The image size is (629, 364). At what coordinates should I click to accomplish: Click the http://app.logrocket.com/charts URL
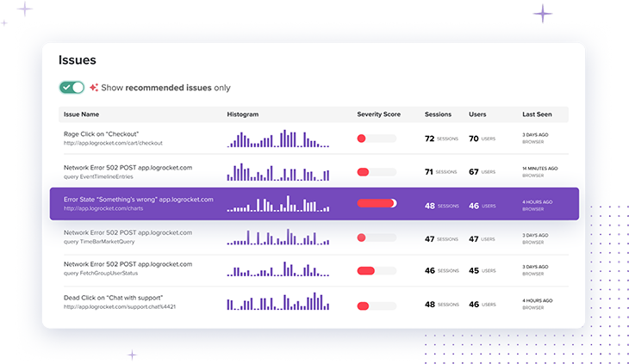tap(103, 208)
